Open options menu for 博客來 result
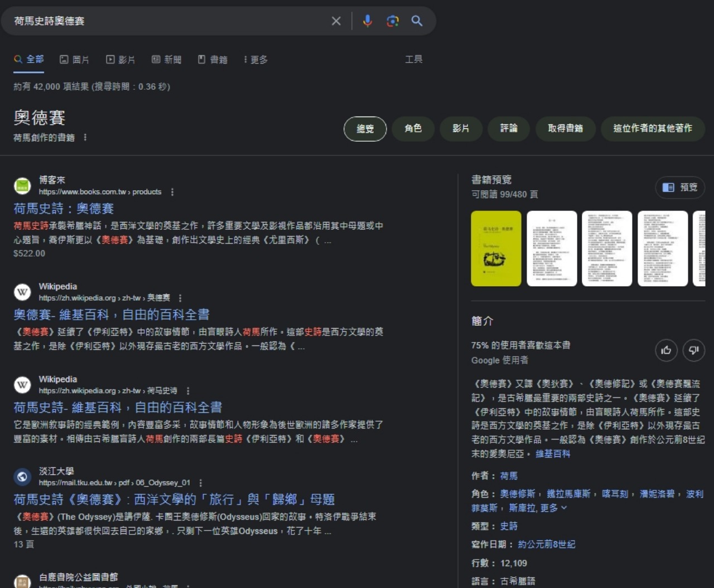 coord(172,192)
